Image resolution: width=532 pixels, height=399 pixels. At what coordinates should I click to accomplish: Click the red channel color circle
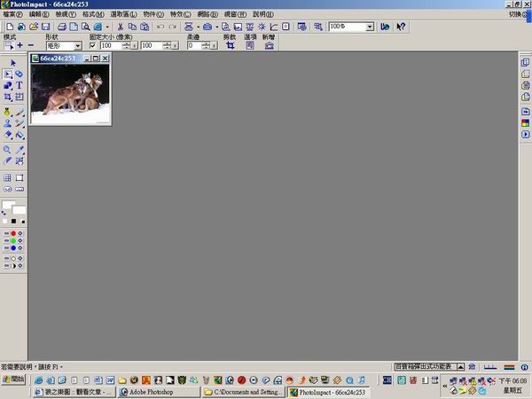[13, 233]
